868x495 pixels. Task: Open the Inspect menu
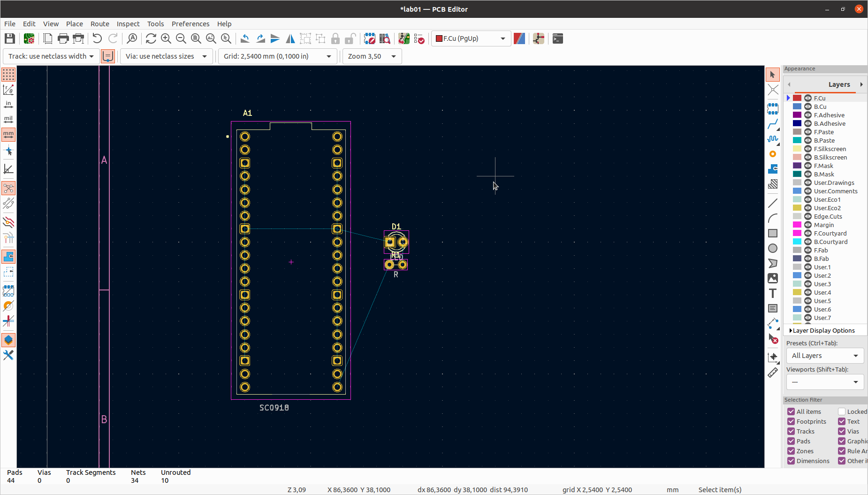(128, 23)
